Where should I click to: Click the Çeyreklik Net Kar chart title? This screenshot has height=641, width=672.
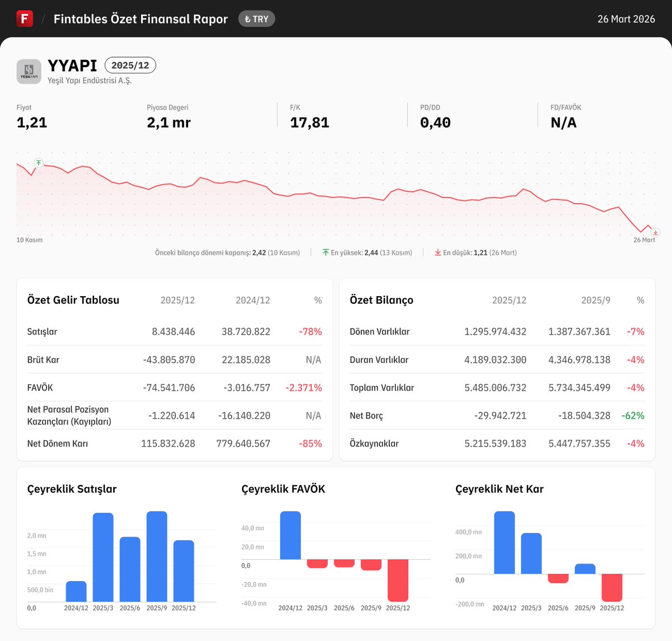tap(500, 489)
